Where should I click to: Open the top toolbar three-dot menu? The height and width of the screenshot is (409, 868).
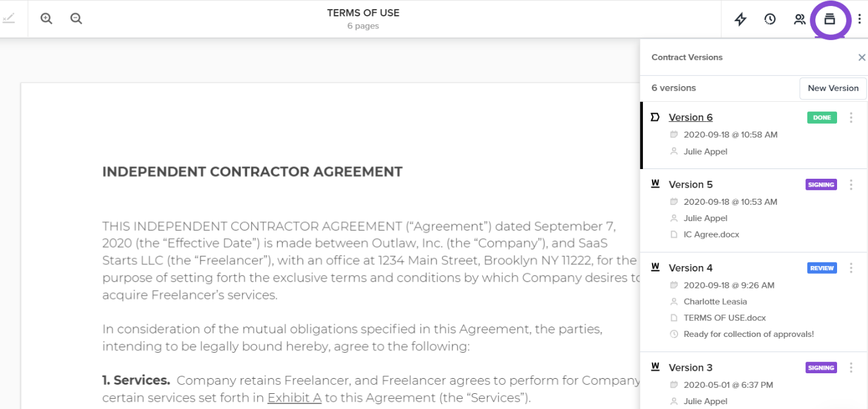(x=859, y=19)
